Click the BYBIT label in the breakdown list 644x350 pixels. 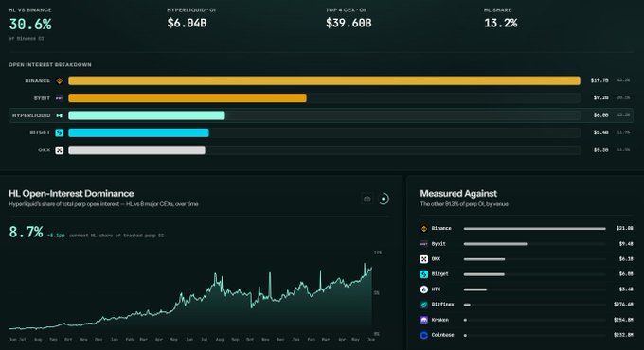click(x=42, y=98)
